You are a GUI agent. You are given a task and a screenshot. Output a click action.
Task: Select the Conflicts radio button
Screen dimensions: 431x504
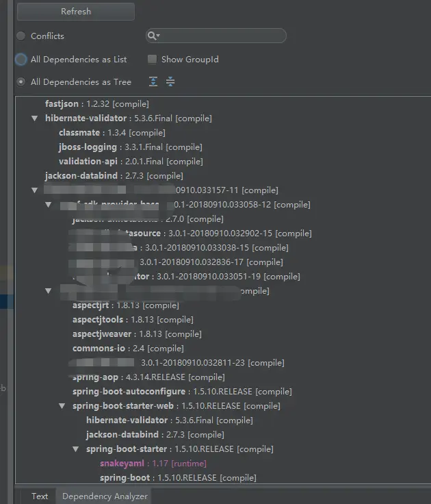pos(21,36)
